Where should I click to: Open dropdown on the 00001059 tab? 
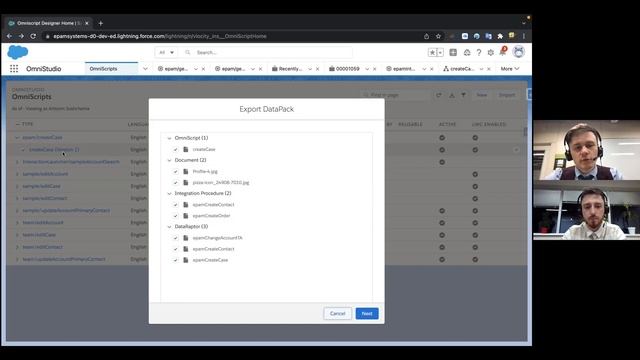point(367,69)
